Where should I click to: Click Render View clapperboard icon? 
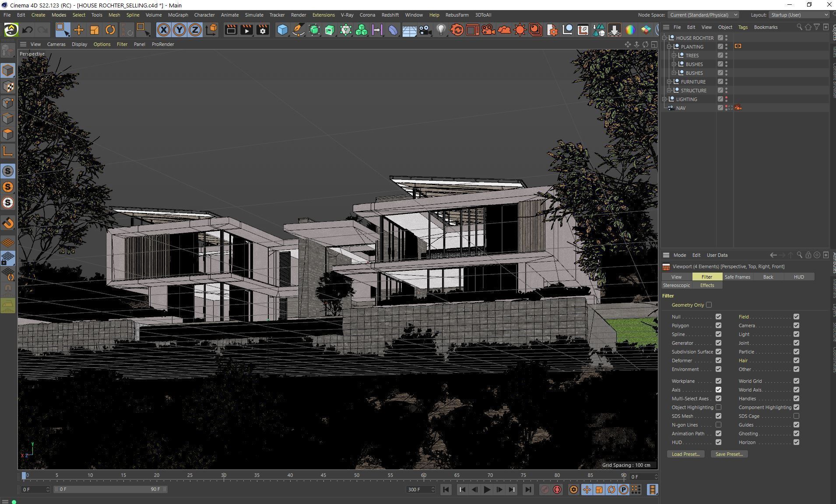(x=231, y=30)
